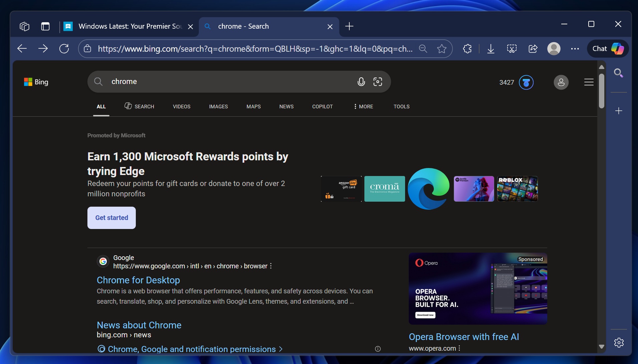Open Bing visual search with camera

[x=378, y=81]
